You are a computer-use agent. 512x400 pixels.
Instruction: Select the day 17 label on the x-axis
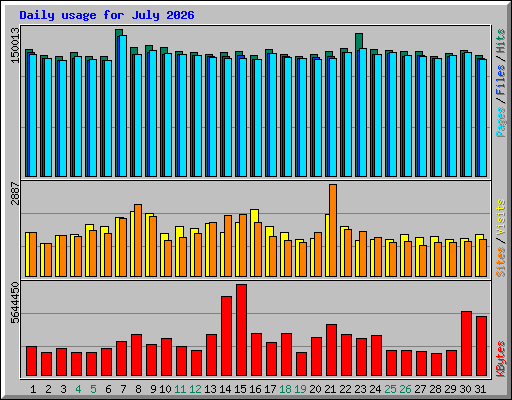point(270,389)
